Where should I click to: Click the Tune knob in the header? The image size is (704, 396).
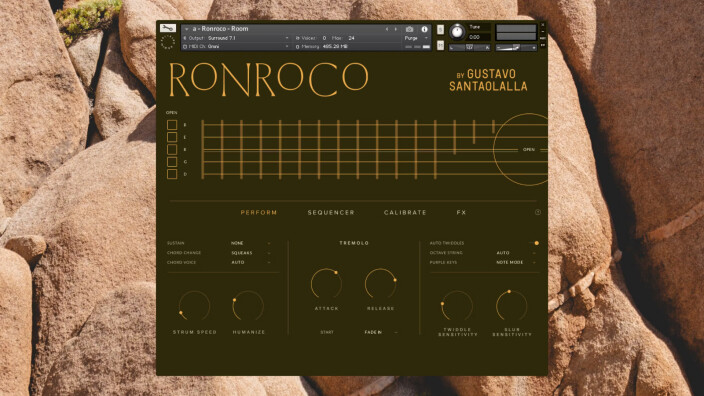[457, 32]
